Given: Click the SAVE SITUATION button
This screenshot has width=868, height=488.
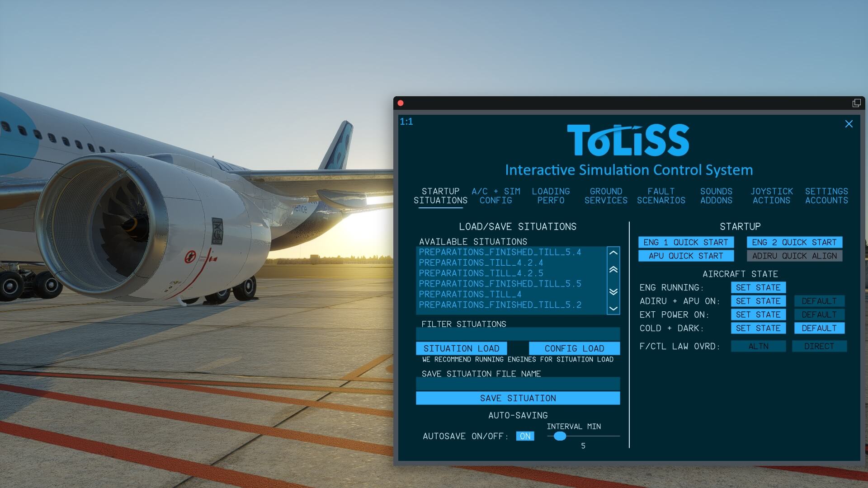Looking at the screenshot, I should tap(518, 398).
